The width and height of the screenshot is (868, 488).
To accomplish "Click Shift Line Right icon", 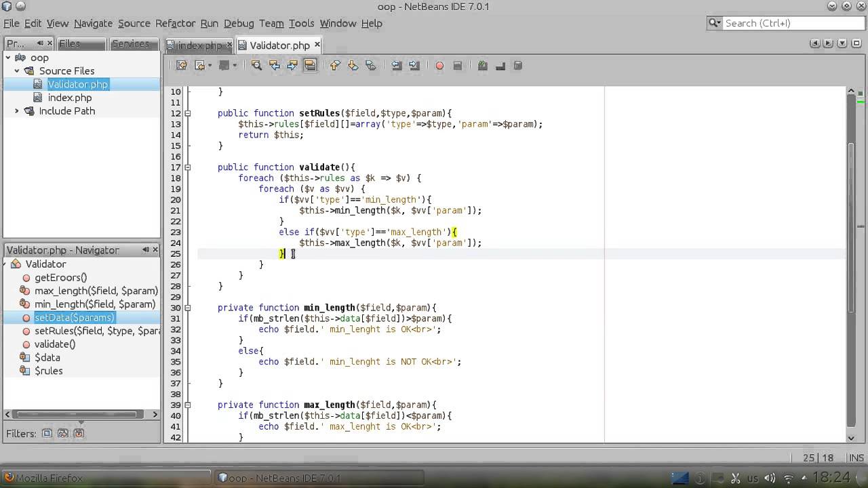I will click(414, 66).
